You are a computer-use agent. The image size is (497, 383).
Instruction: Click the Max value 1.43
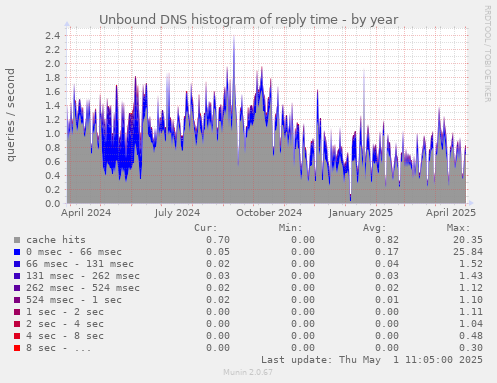471,276
